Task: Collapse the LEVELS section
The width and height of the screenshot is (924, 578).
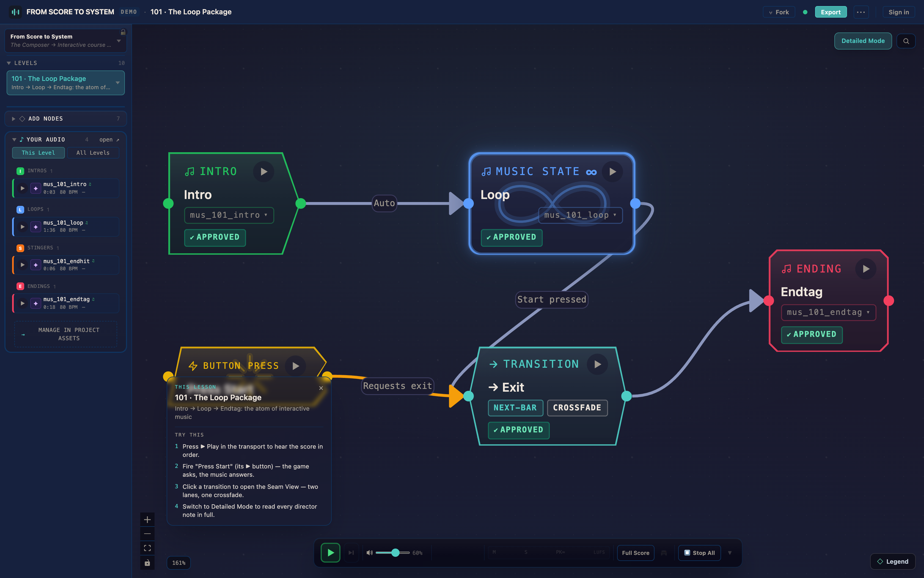Action: click(9, 63)
